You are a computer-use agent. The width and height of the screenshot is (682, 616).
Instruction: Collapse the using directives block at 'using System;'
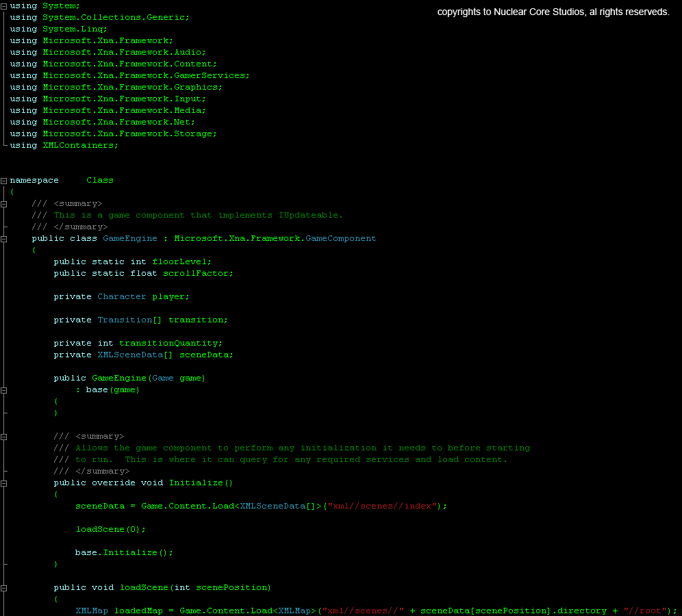tap(4, 6)
